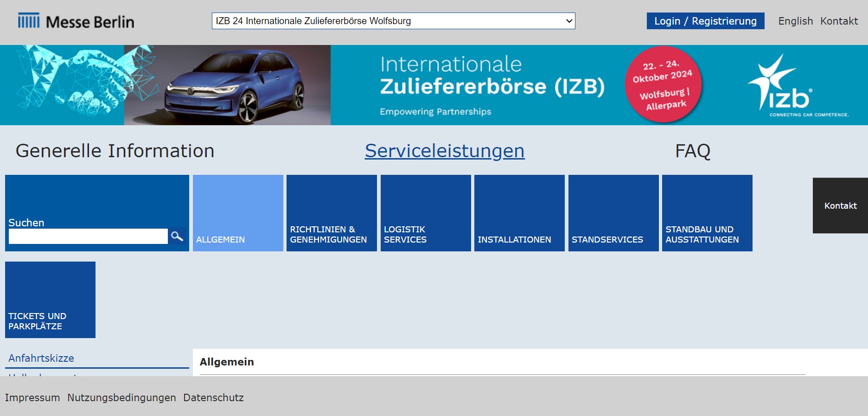Open the Login / Registrierung button
868x416 pixels.
click(x=705, y=21)
